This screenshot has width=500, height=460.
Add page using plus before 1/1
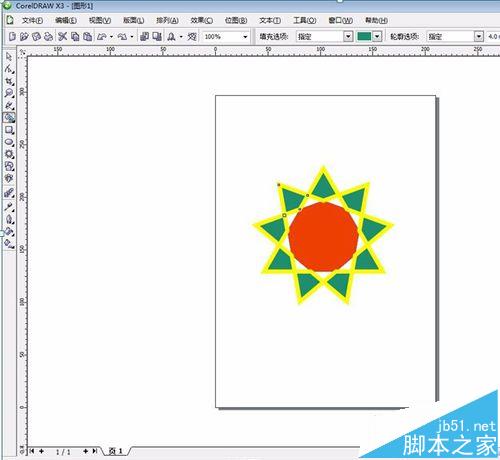coord(42,451)
